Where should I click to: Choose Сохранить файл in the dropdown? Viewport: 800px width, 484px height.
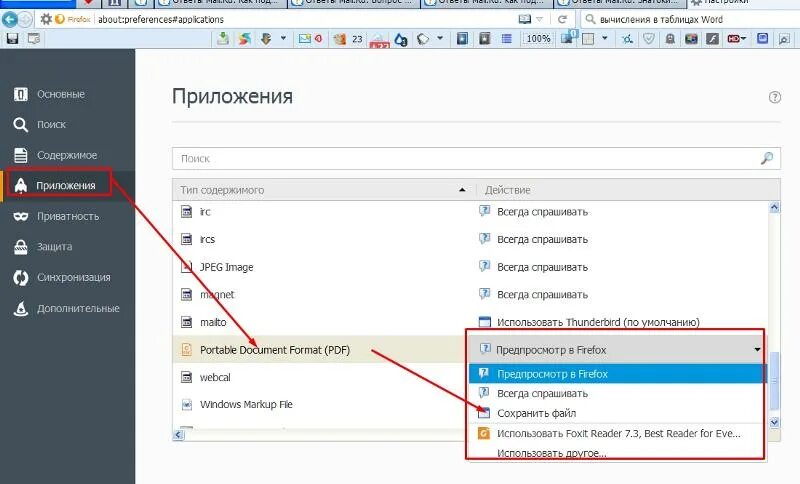click(616, 413)
